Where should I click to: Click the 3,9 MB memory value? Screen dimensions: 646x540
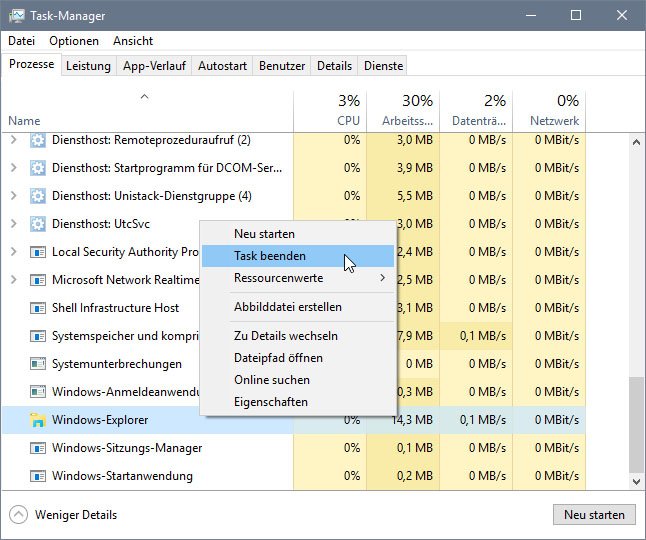coord(415,168)
